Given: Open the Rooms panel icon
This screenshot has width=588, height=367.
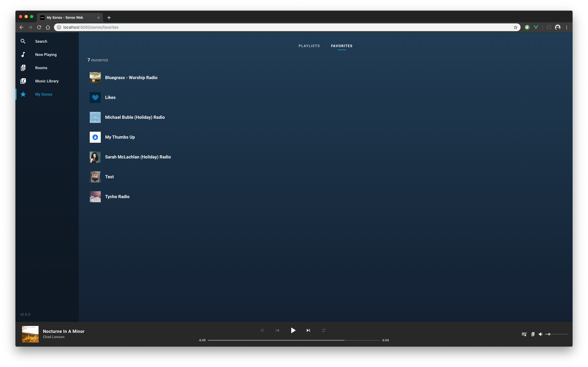Looking at the screenshot, I should (x=23, y=68).
